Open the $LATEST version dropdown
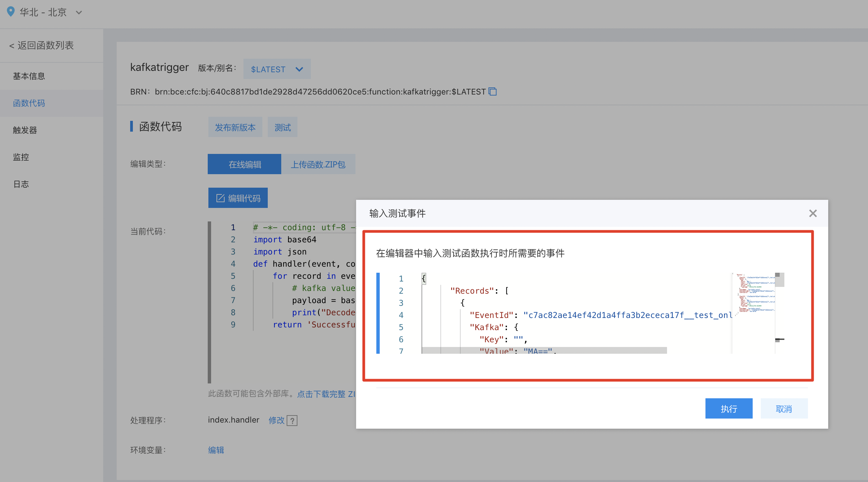Image resolution: width=868 pixels, height=482 pixels. tap(277, 69)
